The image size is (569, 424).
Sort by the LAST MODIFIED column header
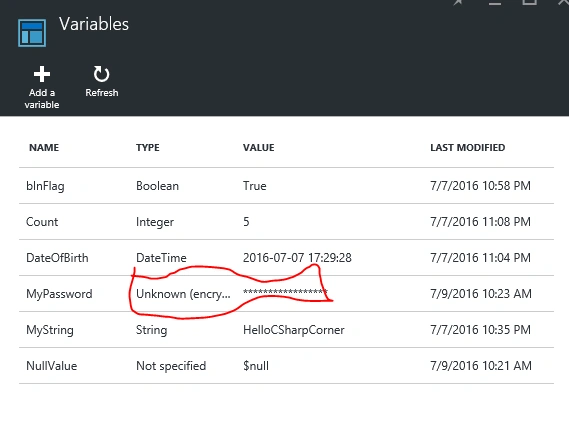coord(468,148)
